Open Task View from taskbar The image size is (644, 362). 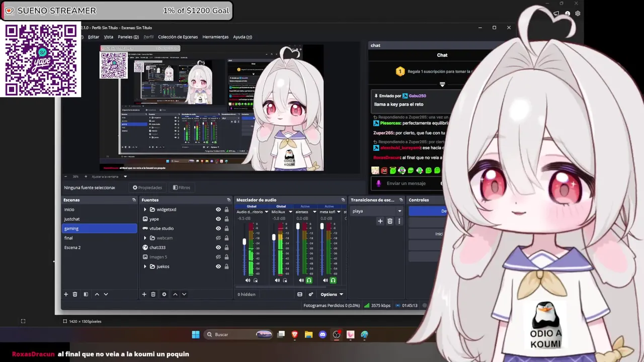(281, 334)
